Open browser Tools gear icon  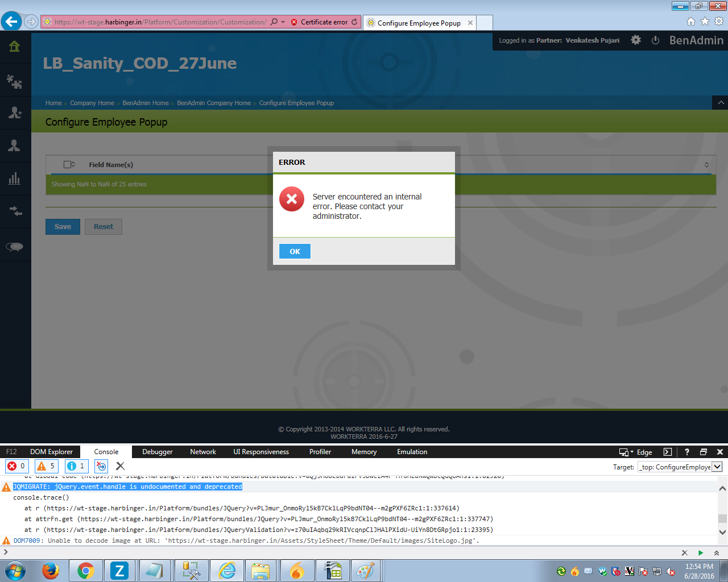(719, 22)
